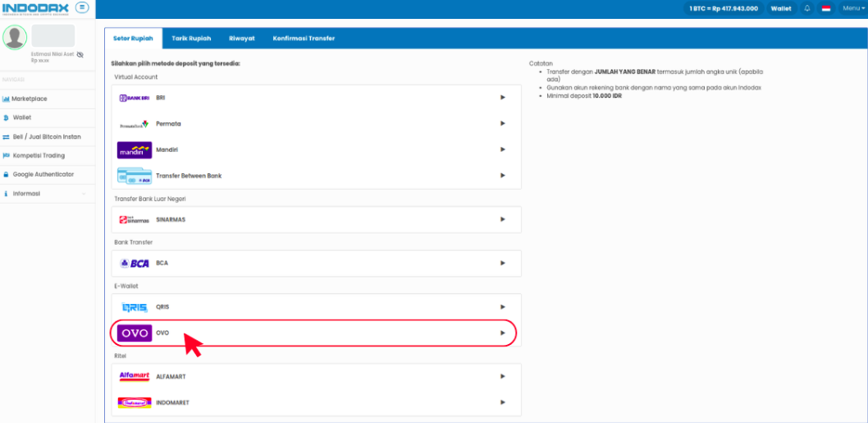Open notifications bell icon
This screenshot has width=868, height=423.
pos(807,9)
